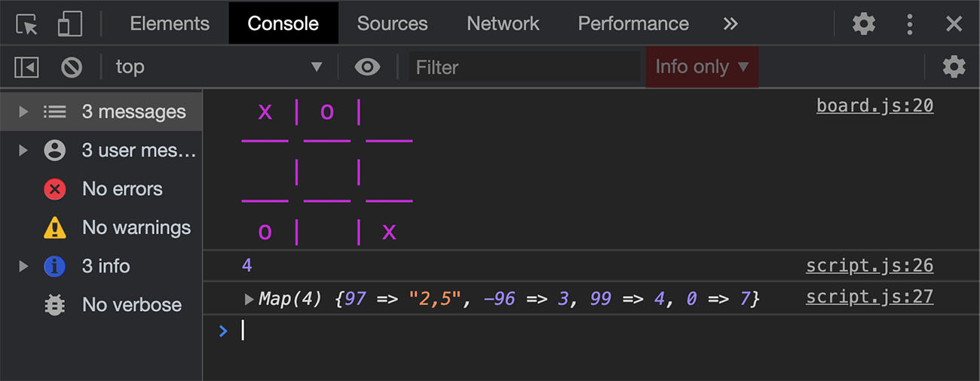980x381 pixels.
Task: Open console settings gear beside log levels
Action: point(954,67)
